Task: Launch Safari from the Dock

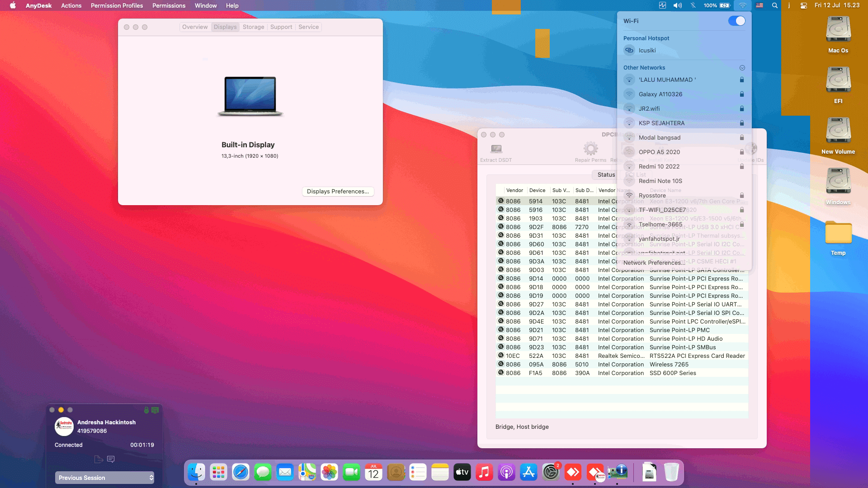Action: coord(241,472)
